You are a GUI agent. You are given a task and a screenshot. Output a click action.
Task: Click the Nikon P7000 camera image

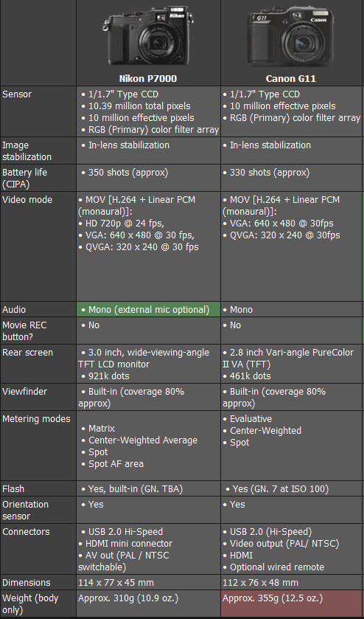pyautogui.click(x=148, y=35)
